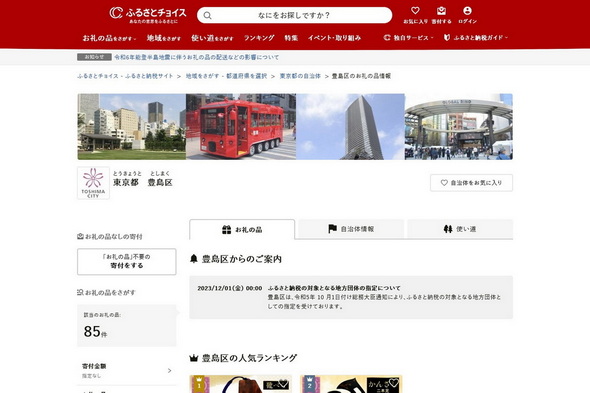Click the Toshima City emblem logo
The width and height of the screenshot is (590, 393).
(93, 183)
